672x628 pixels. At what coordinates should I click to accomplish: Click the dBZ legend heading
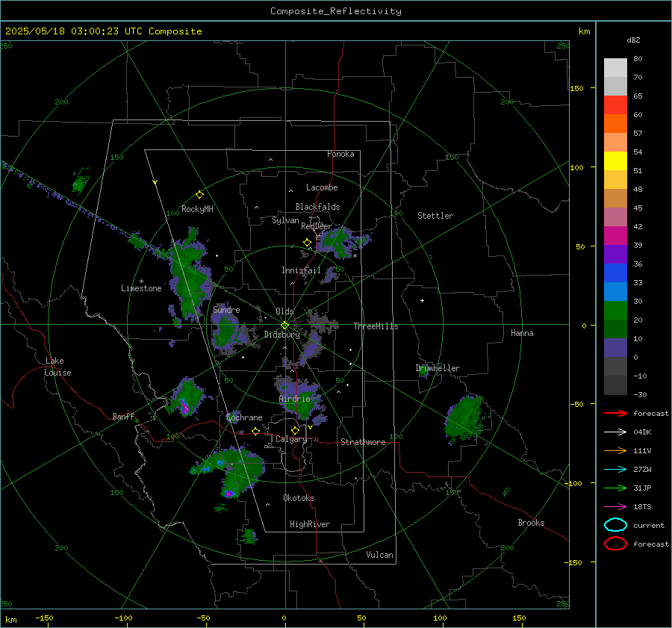(x=633, y=40)
